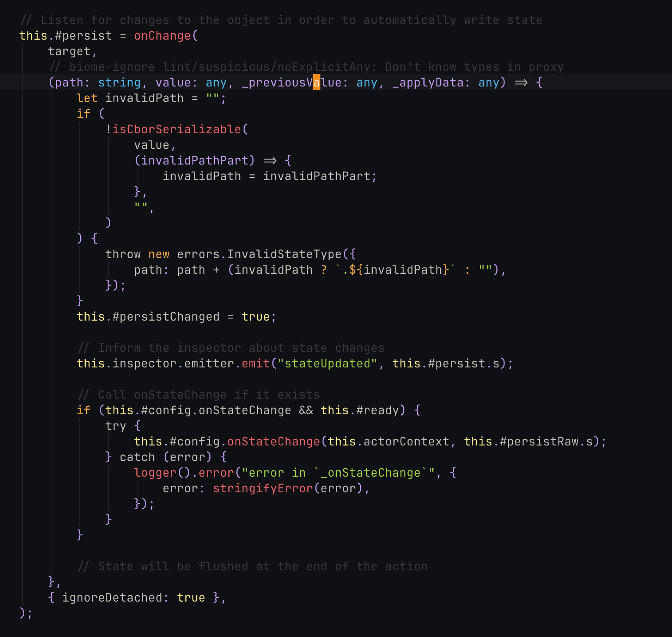
Task: Click the 'throw' keyword
Action: [123, 254]
